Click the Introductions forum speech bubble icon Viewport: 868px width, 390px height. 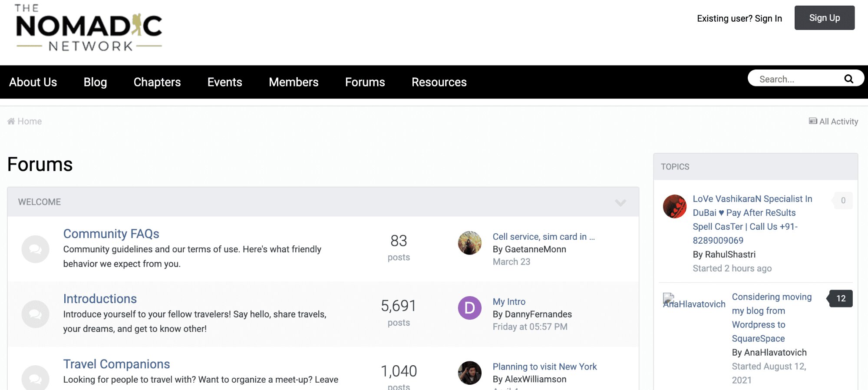(x=35, y=314)
